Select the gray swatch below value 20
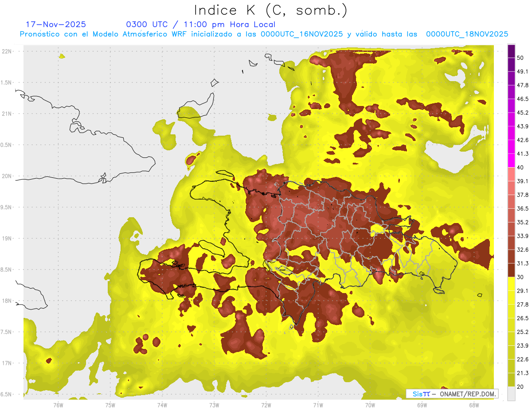Image resolution: width=532 pixels, height=411 pixels. pos(511,393)
